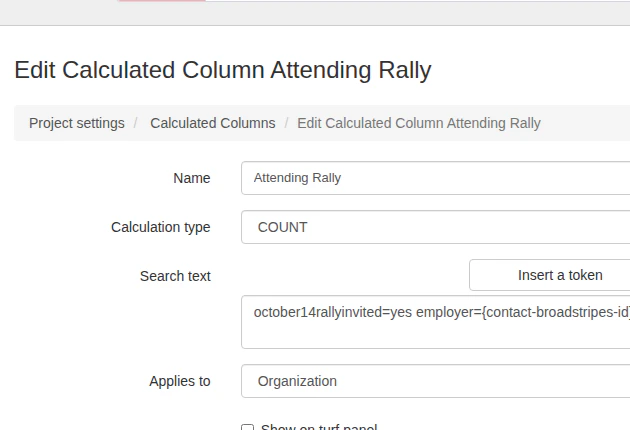Click the page heading Edit Calculated Column Attending Rally
This screenshot has height=430, width=630.
pos(223,70)
